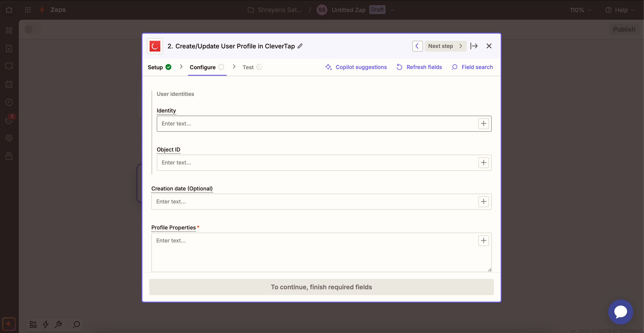This screenshot has height=333, width=644.
Task: Click the Creation date (Optional) label
Action: click(182, 189)
